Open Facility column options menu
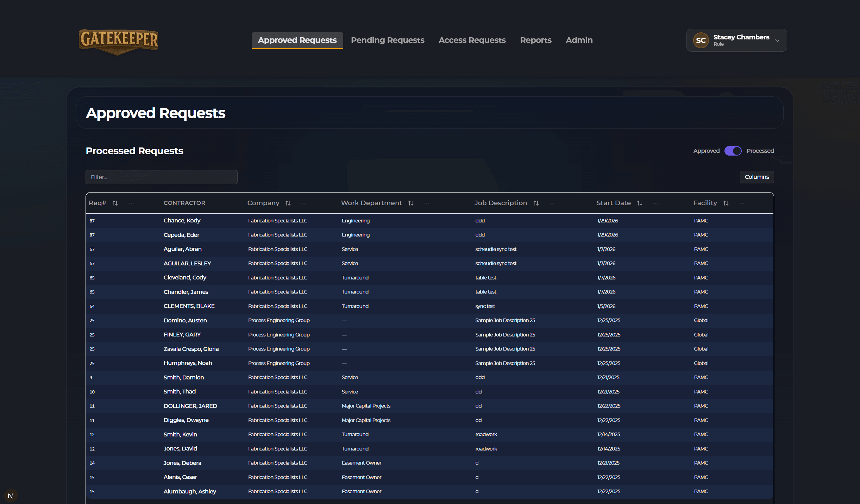 (x=742, y=203)
